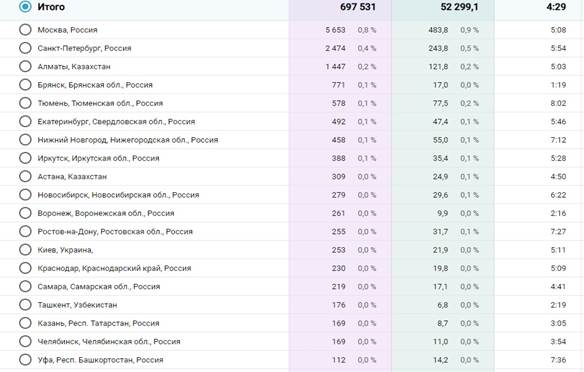Select the Астана, Казахстан radio button
Viewport: 584px width, 372px height.
pyautogui.click(x=25, y=176)
